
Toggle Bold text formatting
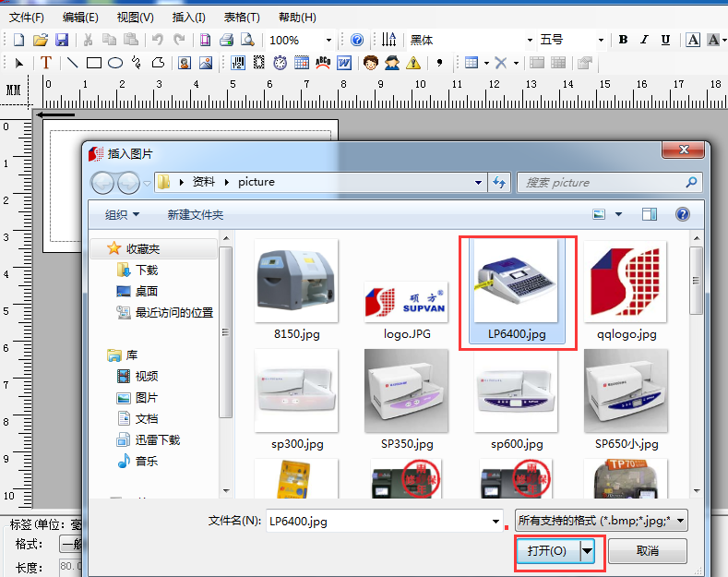[x=623, y=40]
